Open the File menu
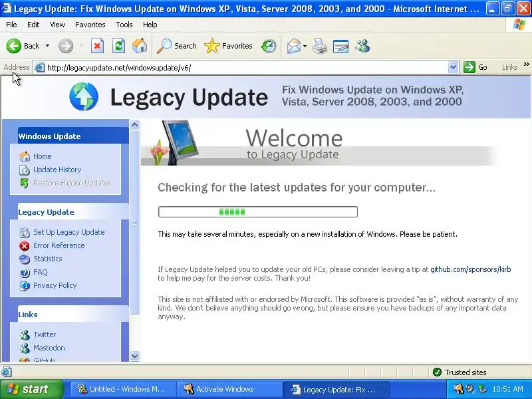532x399 pixels. tap(11, 25)
